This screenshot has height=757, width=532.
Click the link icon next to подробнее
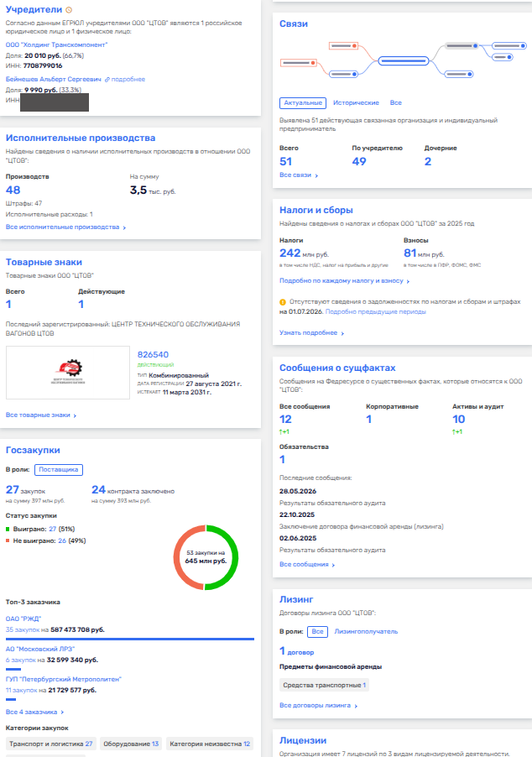[x=107, y=79]
